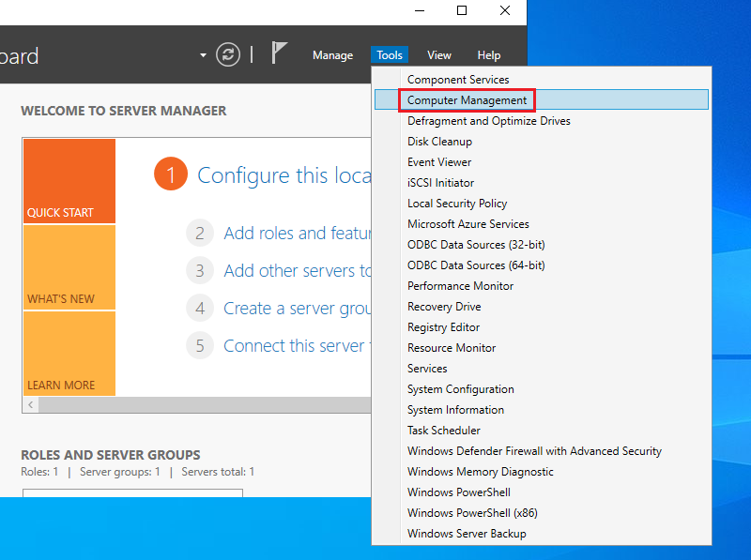Open the notifications flag icon
This screenshot has height=560, width=751.
pyautogui.click(x=279, y=53)
